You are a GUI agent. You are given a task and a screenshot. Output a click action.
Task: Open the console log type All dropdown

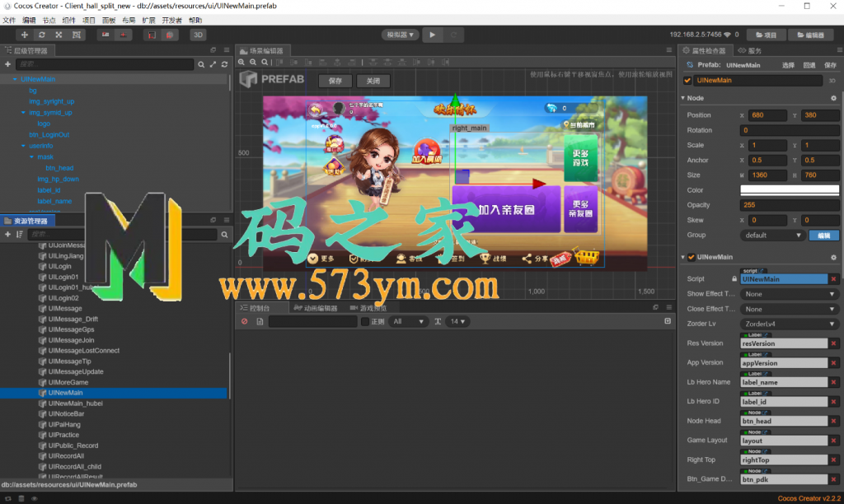408,322
